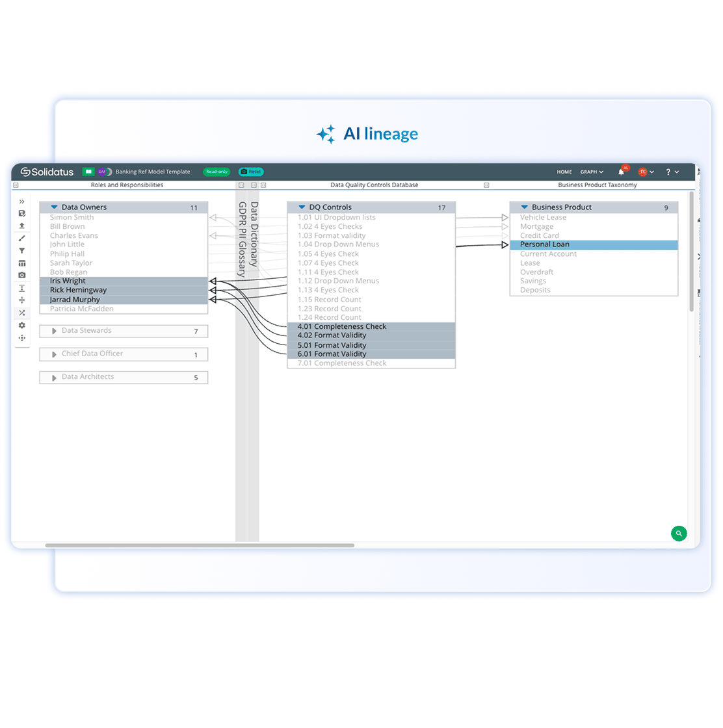Image resolution: width=723 pixels, height=728 pixels.
Task: Open the notifications bell
Action: click(621, 172)
